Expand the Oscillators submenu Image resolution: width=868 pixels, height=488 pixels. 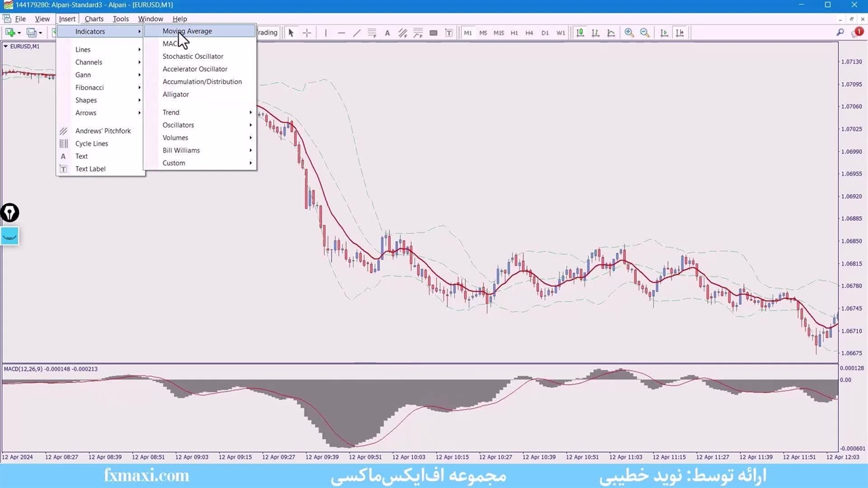tap(178, 125)
